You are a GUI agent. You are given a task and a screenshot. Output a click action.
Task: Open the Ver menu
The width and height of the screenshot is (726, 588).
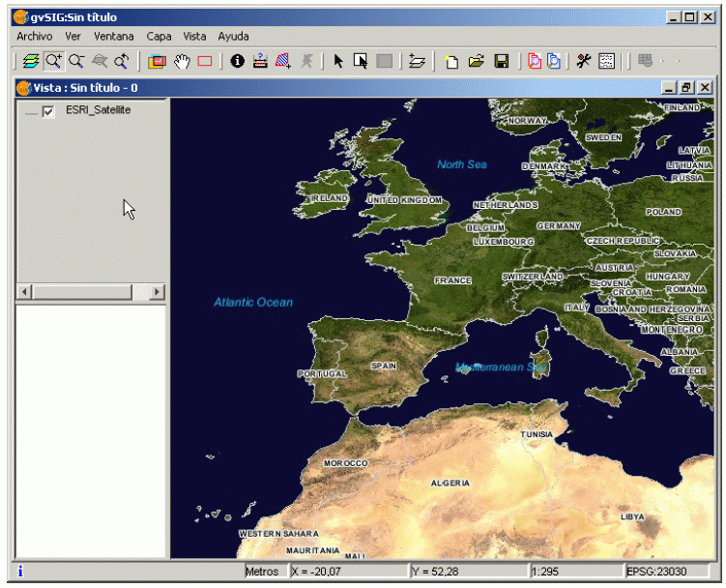point(73,36)
